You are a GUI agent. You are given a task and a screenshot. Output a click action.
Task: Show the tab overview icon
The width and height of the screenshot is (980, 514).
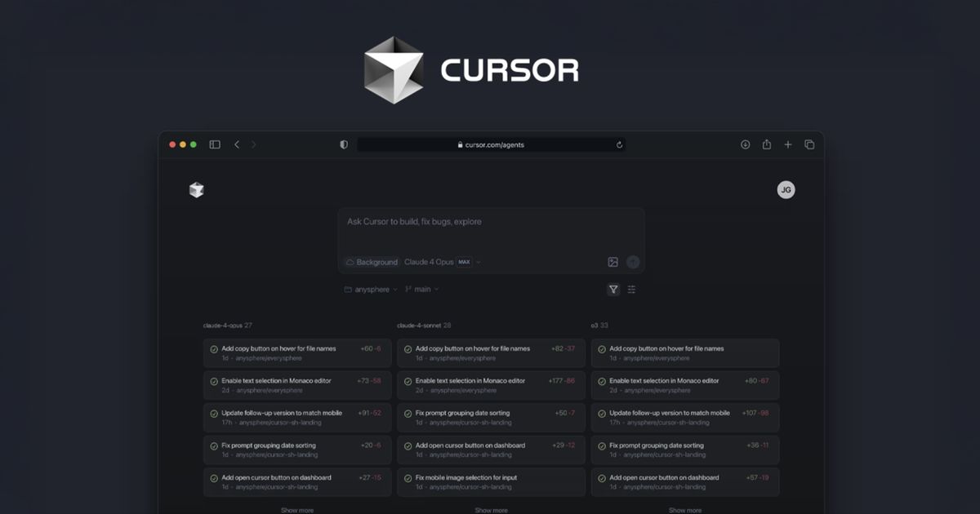coord(809,144)
